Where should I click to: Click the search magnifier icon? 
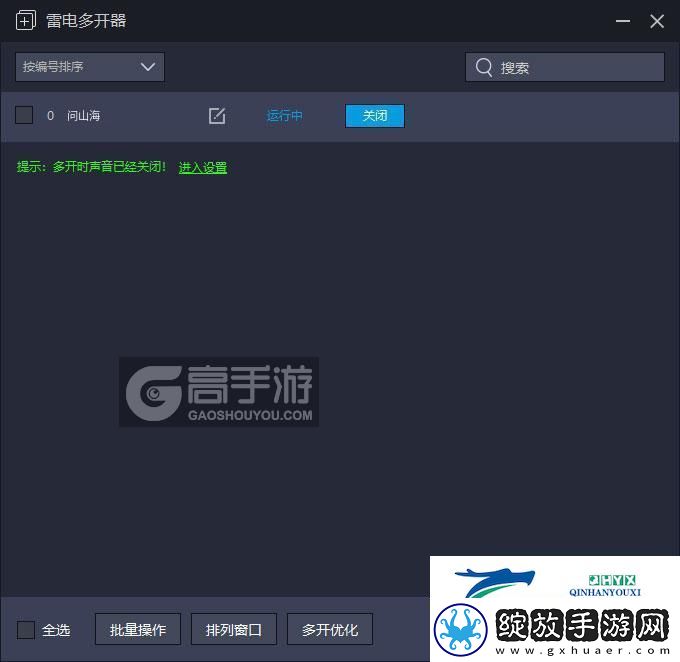484,68
